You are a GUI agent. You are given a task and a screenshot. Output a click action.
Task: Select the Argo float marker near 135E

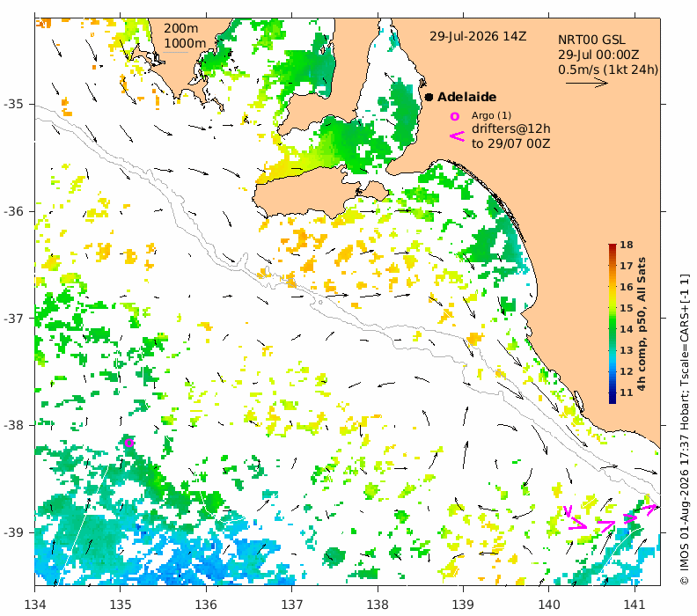(x=128, y=443)
